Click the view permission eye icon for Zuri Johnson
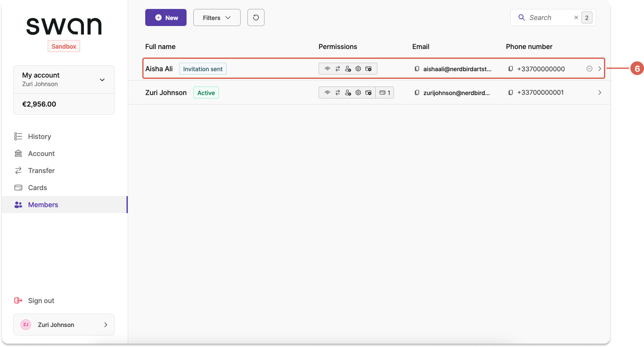Image resolution: width=644 pixels, height=347 pixels. tap(327, 93)
